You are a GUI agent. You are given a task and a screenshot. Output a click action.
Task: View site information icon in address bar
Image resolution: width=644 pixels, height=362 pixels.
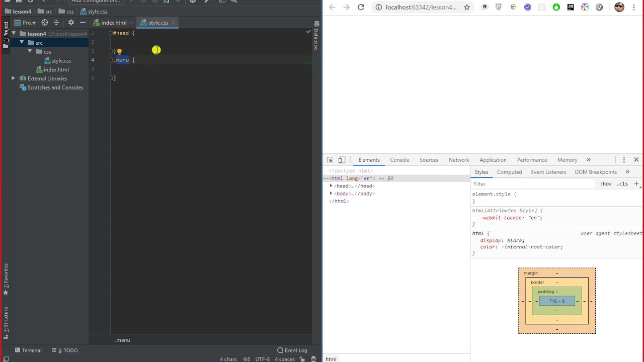[x=379, y=7]
